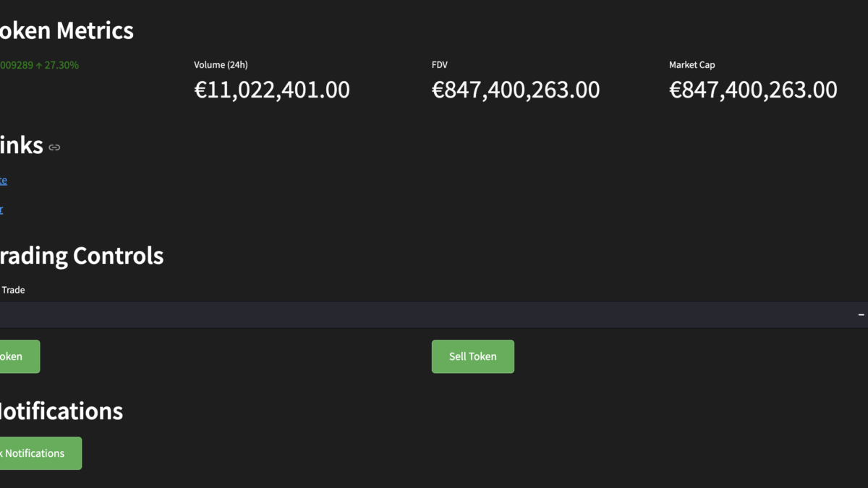Click the anchor link icon beside Links heading
The image size is (868, 488).
pyautogui.click(x=54, y=147)
